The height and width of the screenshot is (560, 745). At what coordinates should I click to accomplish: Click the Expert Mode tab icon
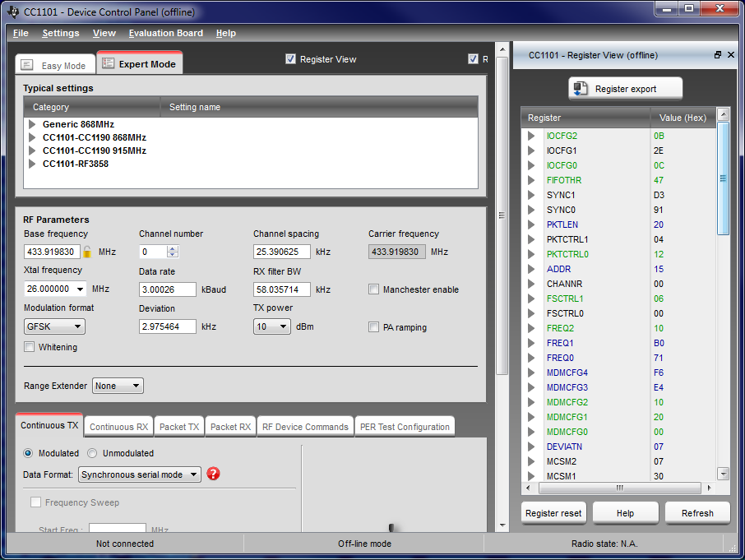(x=109, y=63)
